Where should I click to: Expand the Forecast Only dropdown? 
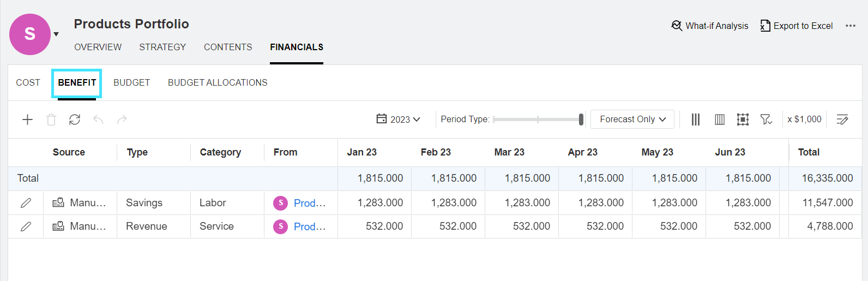click(x=632, y=119)
